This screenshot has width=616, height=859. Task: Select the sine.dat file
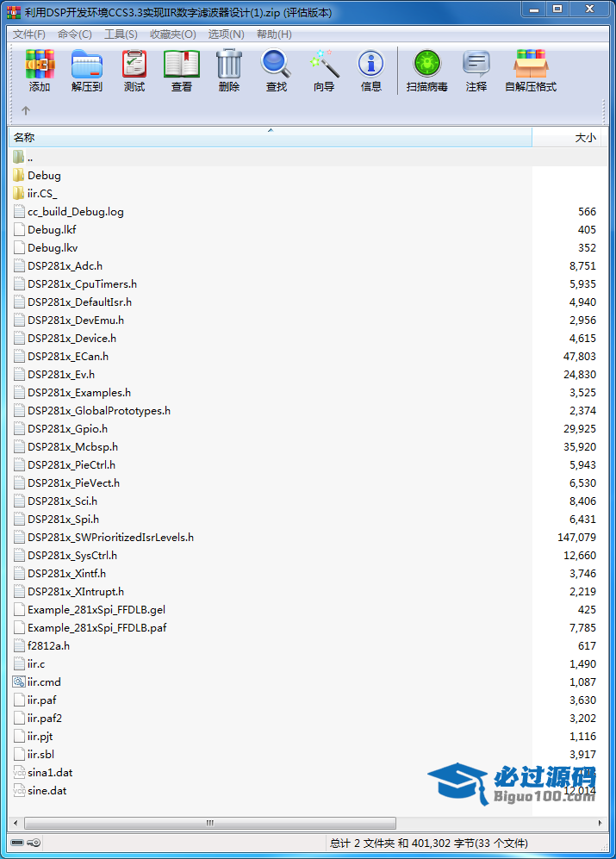pyautogui.click(x=40, y=791)
